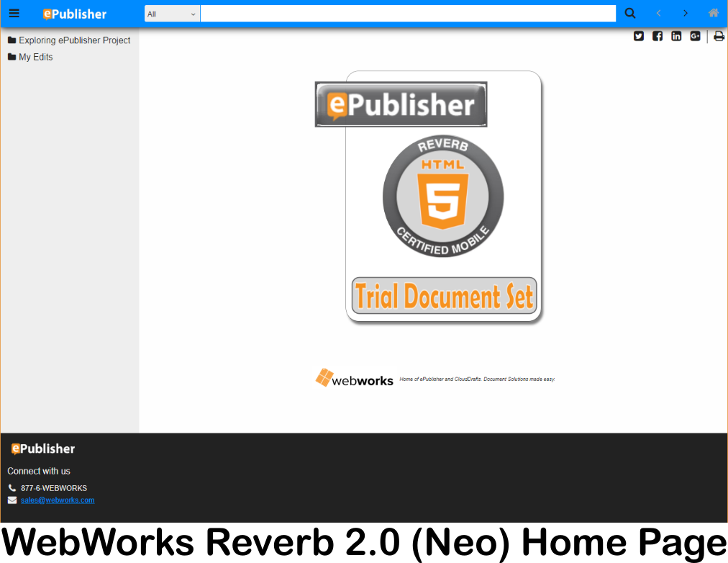Click the Trial Document Set button
728x563 pixels.
click(x=445, y=296)
